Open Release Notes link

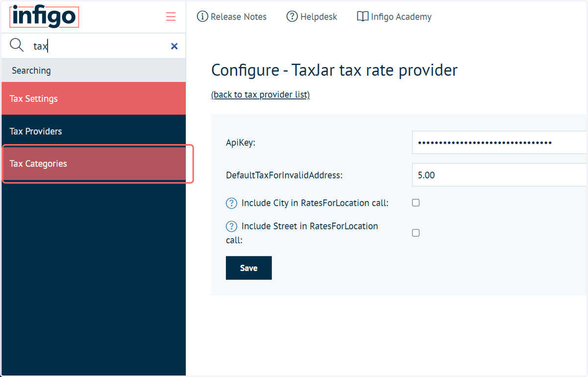click(239, 17)
